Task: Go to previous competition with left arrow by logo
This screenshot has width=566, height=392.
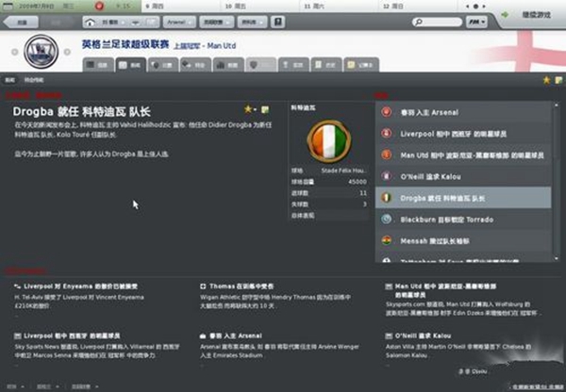Action: [x=15, y=52]
